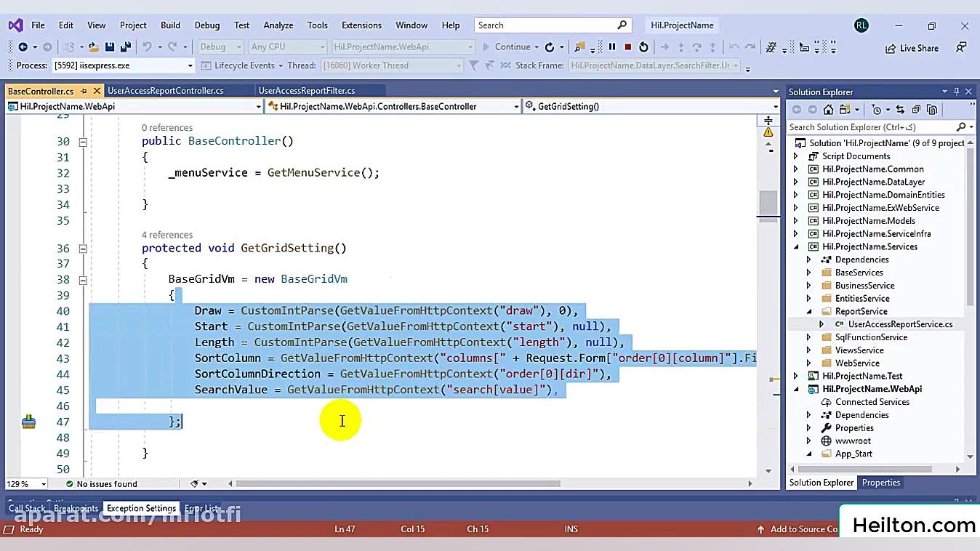Open the Exception Settings tab
This screenshot has width=980, height=551.
point(141,509)
